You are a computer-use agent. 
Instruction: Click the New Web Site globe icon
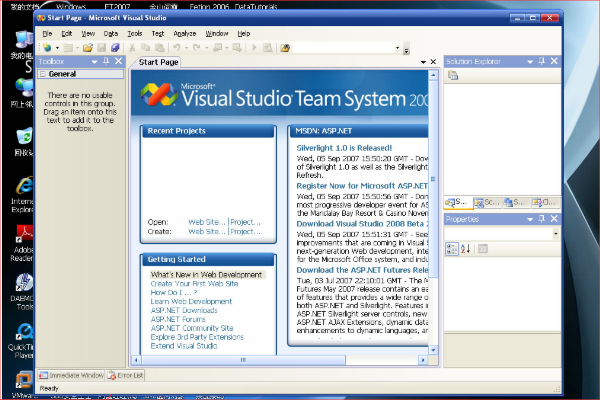(47, 48)
